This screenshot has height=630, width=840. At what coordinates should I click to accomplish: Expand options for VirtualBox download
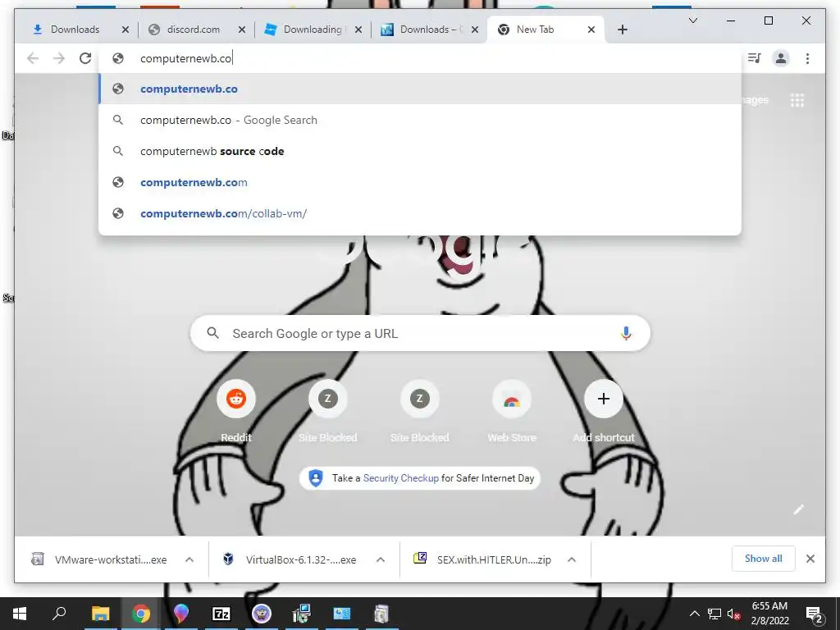[x=381, y=559]
